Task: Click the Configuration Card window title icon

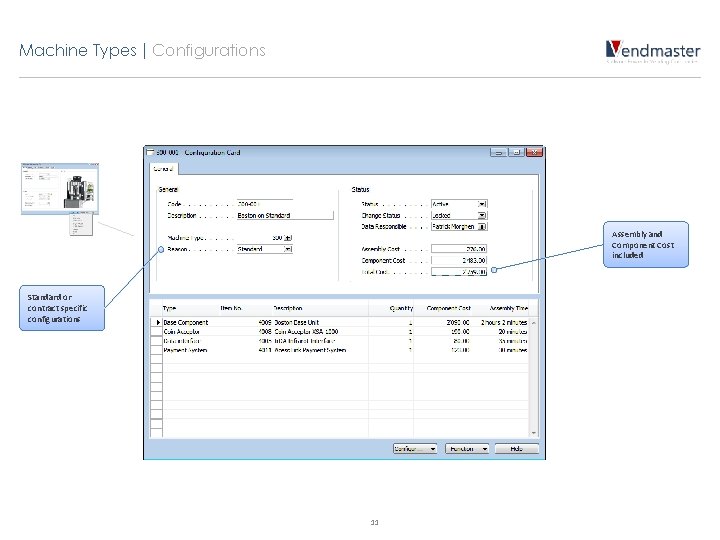Action: click(x=150, y=152)
